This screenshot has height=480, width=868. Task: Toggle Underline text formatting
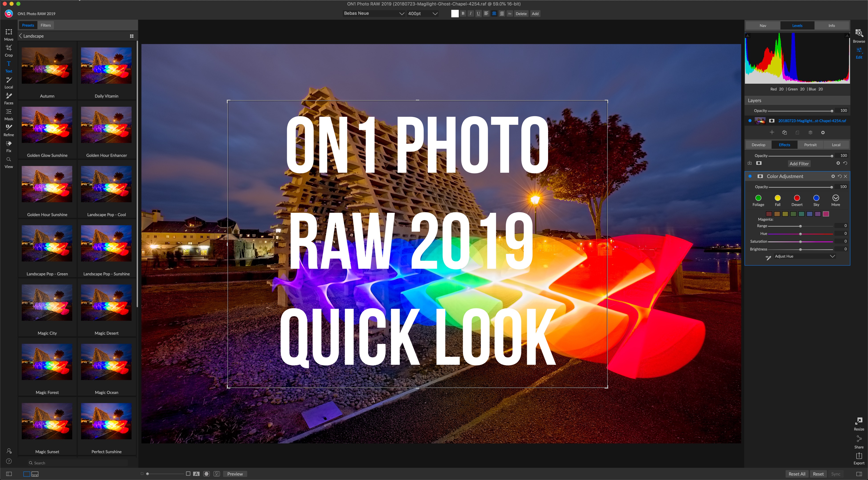pyautogui.click(x=478, y=14)
